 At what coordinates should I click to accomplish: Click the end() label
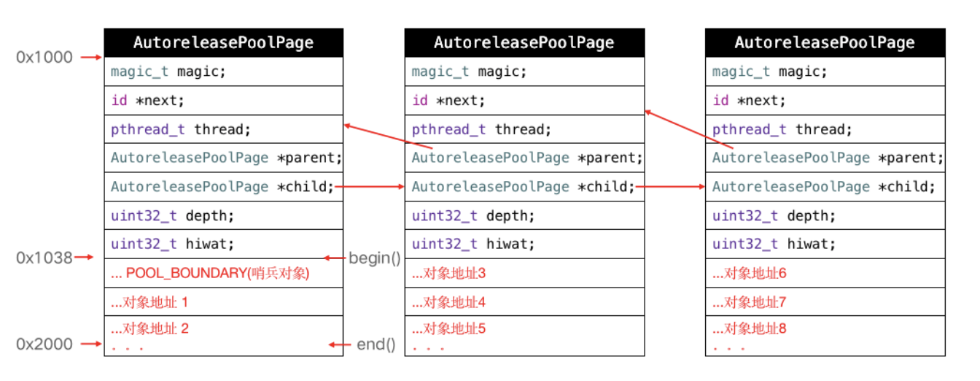376,345
